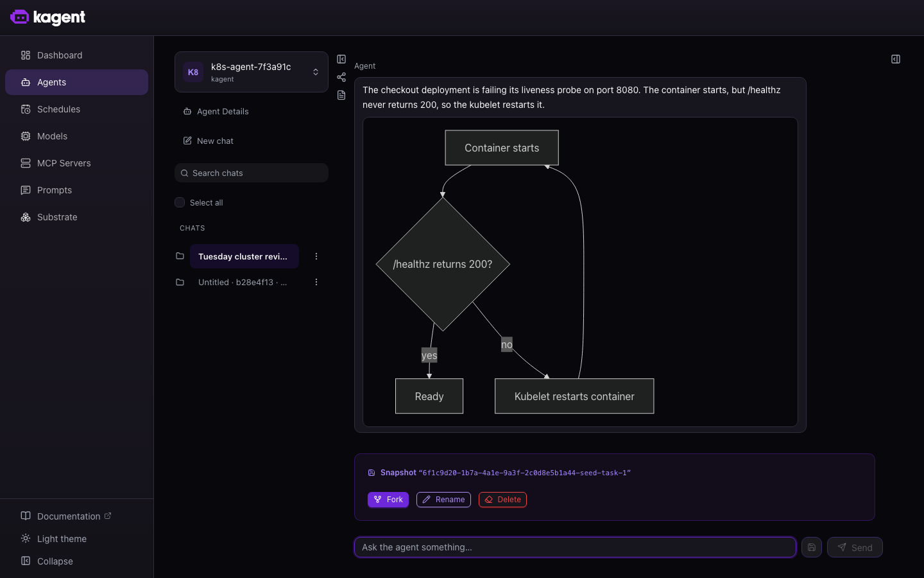The image size is (924, 578).
Task: Click the Kubelet restarts container node
Action: tap(574, 396)
